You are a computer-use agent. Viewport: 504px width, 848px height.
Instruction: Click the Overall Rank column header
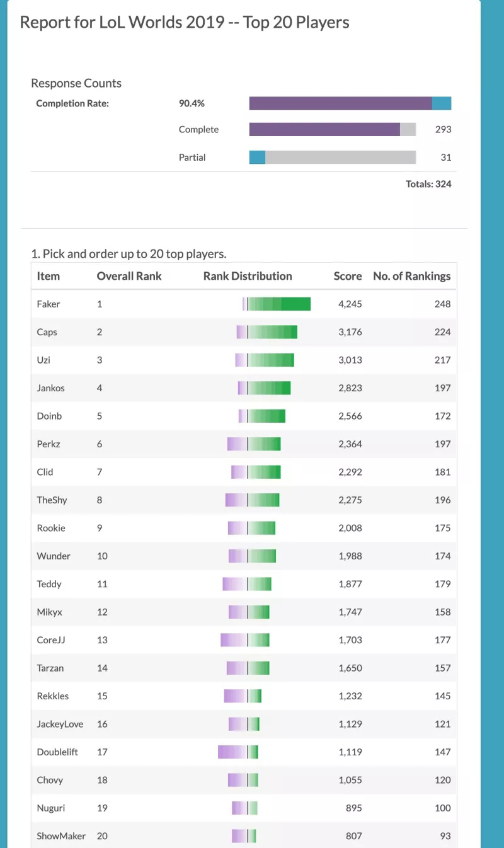[129, 276]
